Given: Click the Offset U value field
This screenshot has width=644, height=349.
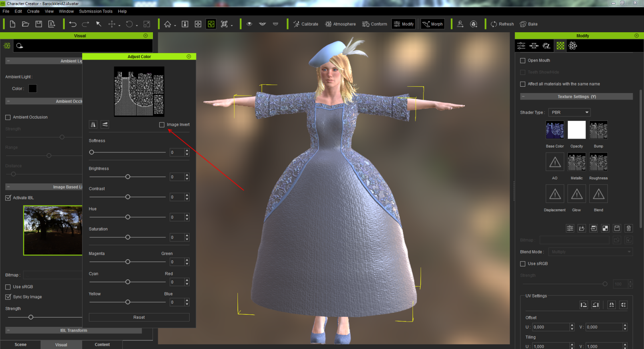Looking at the screenshot, I should tap(551, 327).
